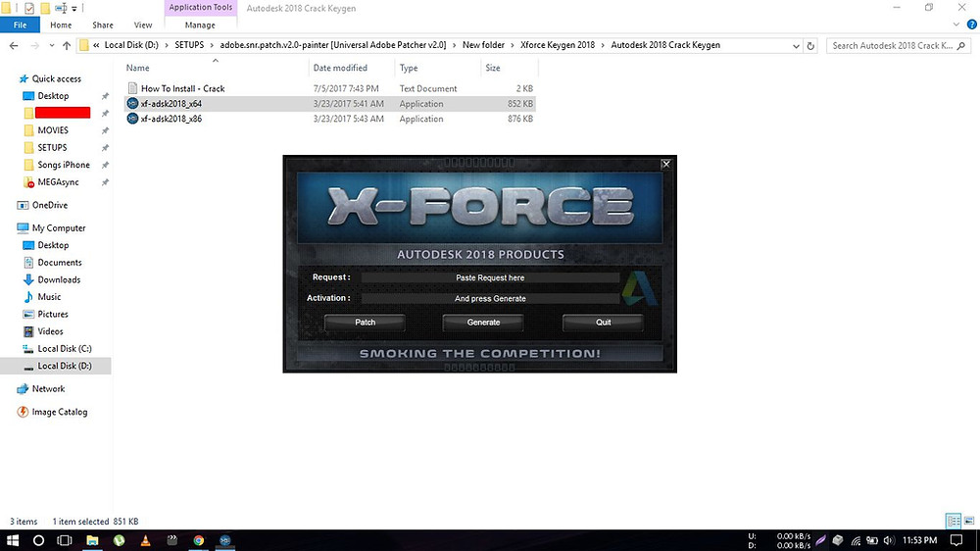The height and width of the screenshot is (551, 980).
Task: Select Network in navigation pane
Action: tap(48, 388)
